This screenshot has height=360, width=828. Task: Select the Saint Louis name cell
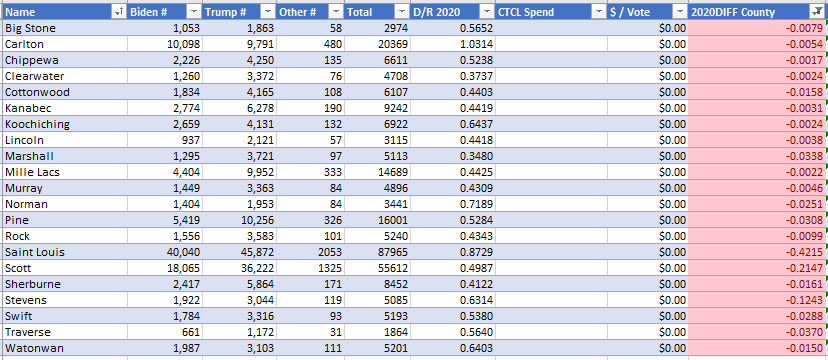[x=65, y=252]
